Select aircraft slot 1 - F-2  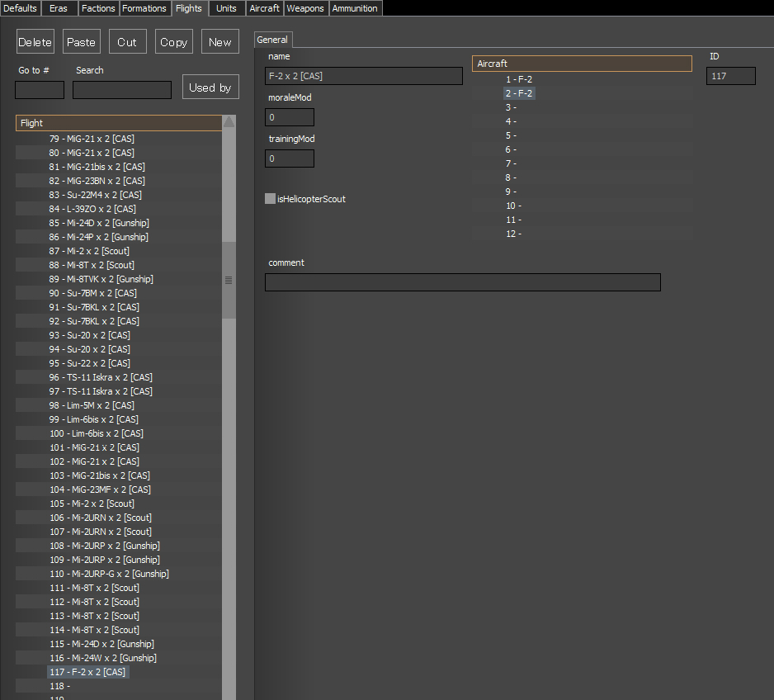[519, 79]
